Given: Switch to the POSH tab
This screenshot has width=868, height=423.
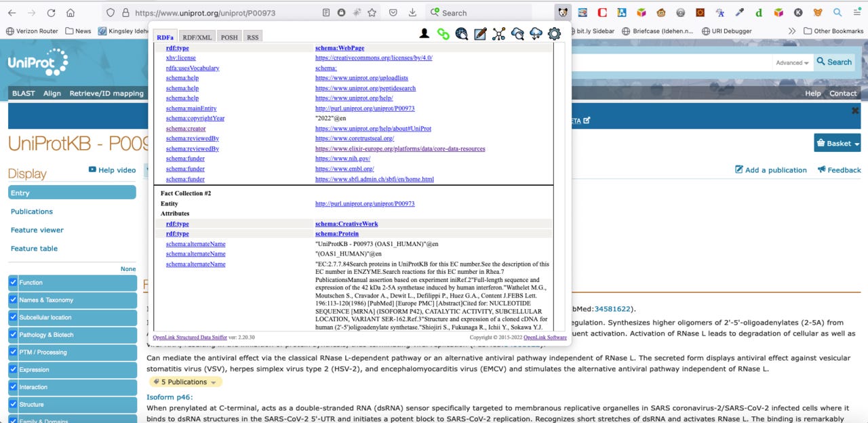Looking at the screenshot, I should [x=229, y=37].
